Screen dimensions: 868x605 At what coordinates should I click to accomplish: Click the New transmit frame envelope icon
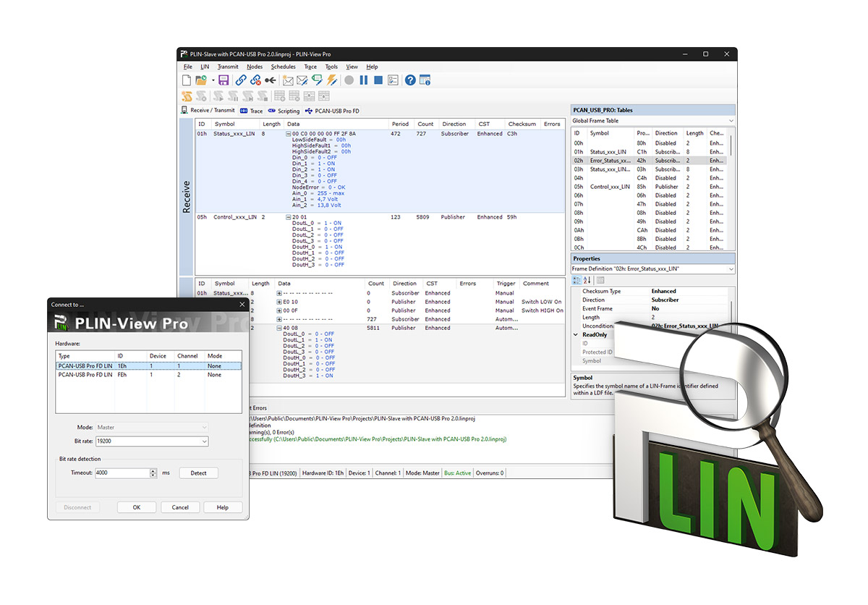[288, 80]
